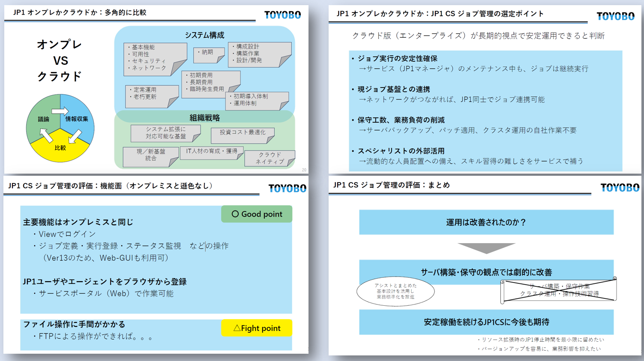
Task: Select the クラウドネイティブ sticky note
Action: coord(270,158)
